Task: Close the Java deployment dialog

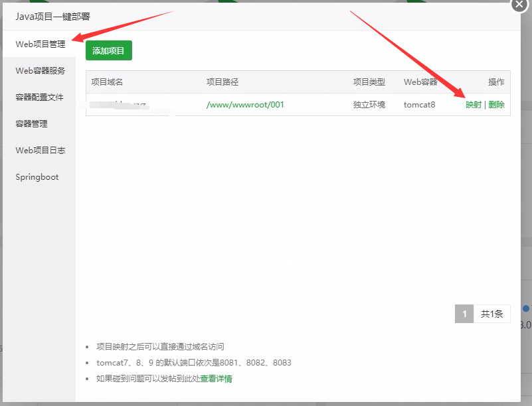Action: (519, 5)
